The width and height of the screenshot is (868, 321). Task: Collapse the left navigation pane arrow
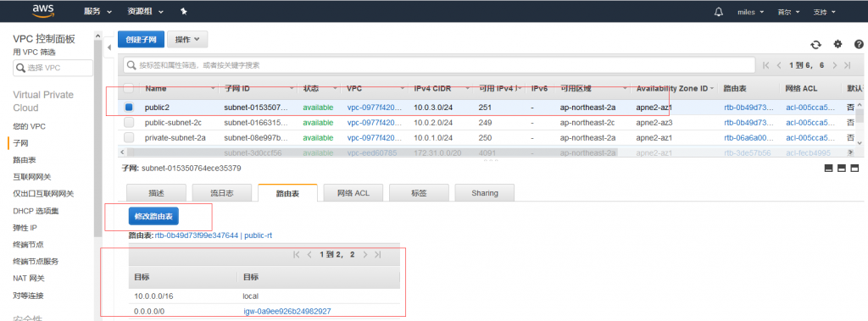point(109,47)
